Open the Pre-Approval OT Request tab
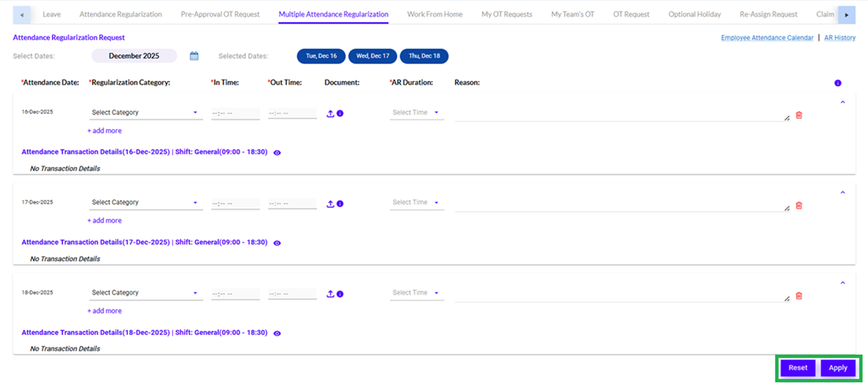The height and width of the screenshot is (383, 868). point(220,14)
